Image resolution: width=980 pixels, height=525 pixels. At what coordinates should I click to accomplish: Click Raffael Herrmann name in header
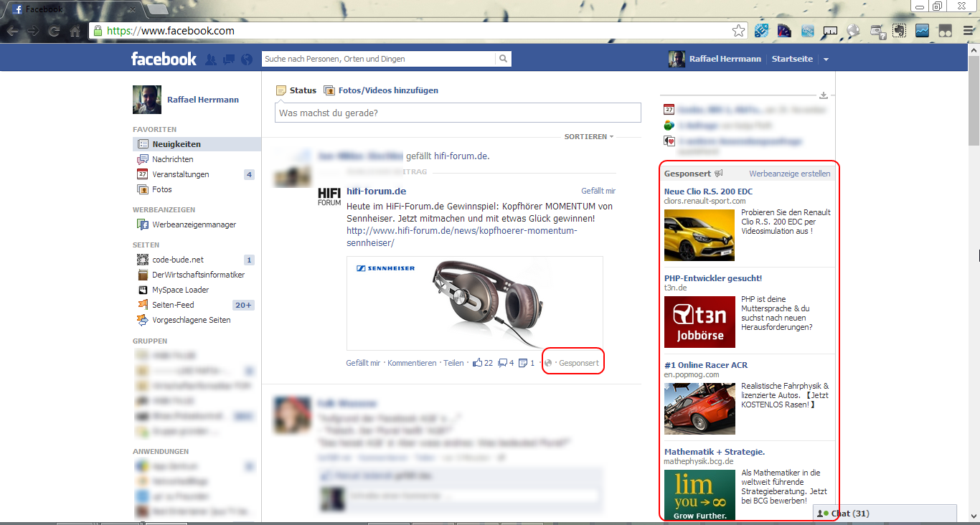coord(725,59)
